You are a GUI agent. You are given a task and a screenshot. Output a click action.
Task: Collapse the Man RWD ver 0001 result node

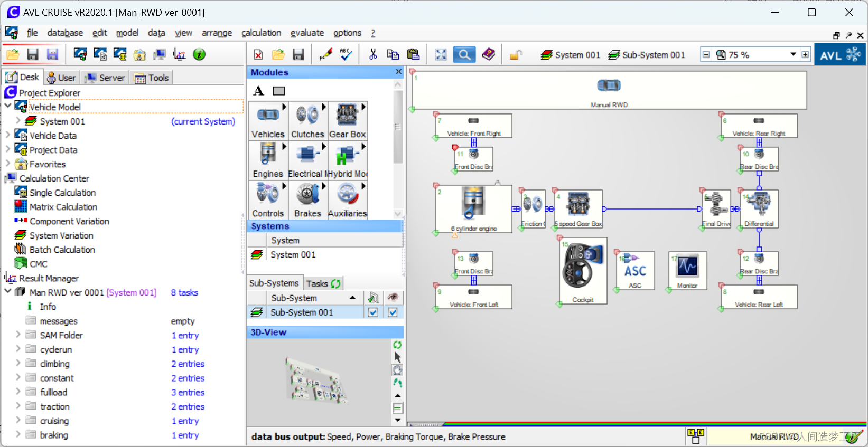click(8, 291)
